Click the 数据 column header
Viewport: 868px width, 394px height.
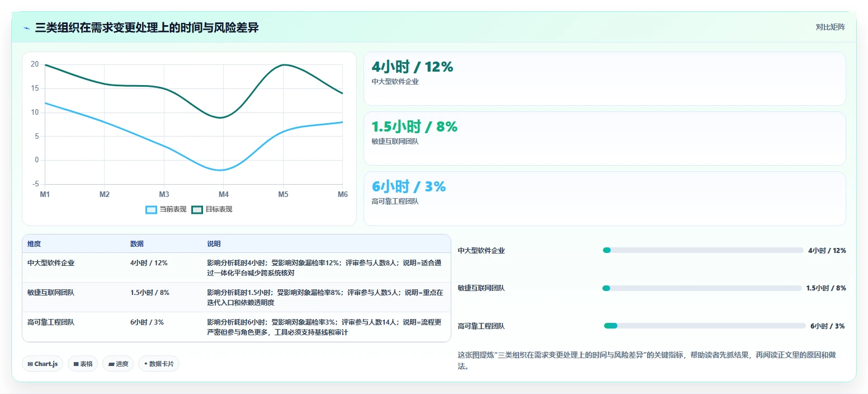coord(137,244)
